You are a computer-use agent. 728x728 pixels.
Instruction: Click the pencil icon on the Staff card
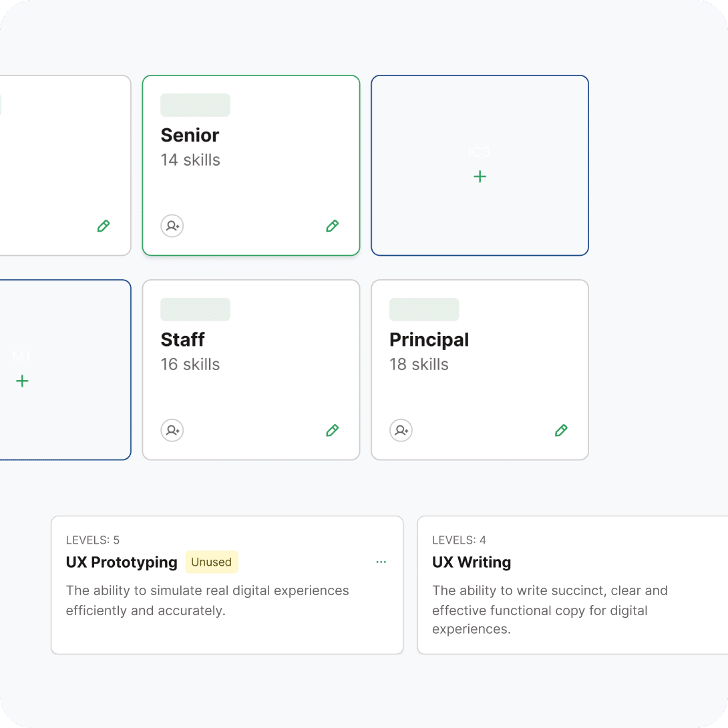click(332, 431)
